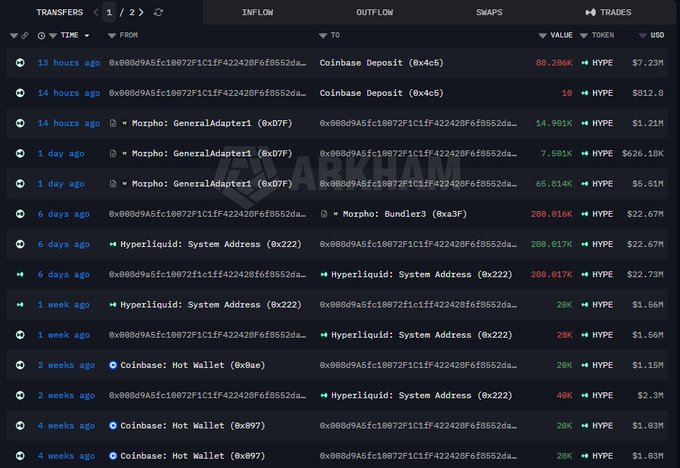Screen dimensions: 680x468
Task: Click the clock icon next to TIME
Action: (41, 36)
